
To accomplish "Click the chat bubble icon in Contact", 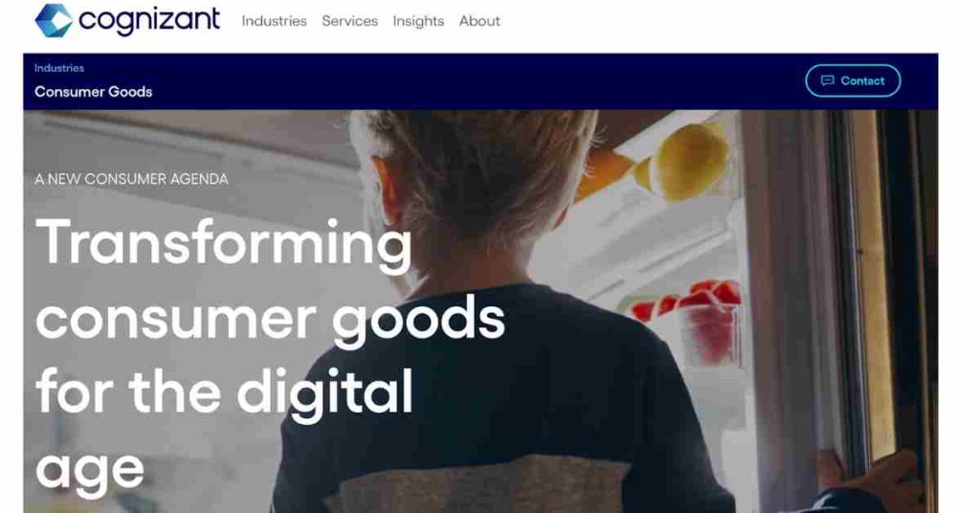I will click(x=827, y=80).
